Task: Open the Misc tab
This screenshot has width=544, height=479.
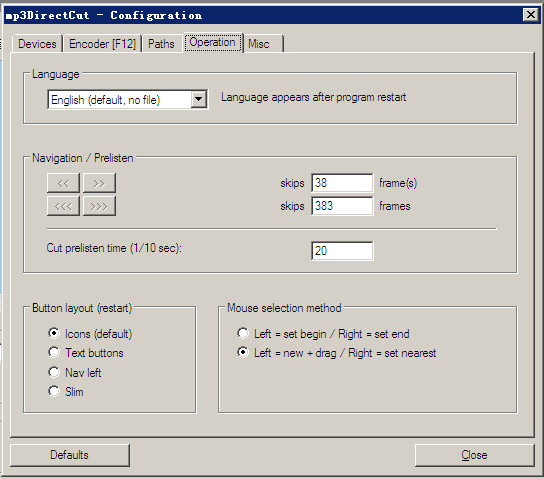Action: point(264,44)
